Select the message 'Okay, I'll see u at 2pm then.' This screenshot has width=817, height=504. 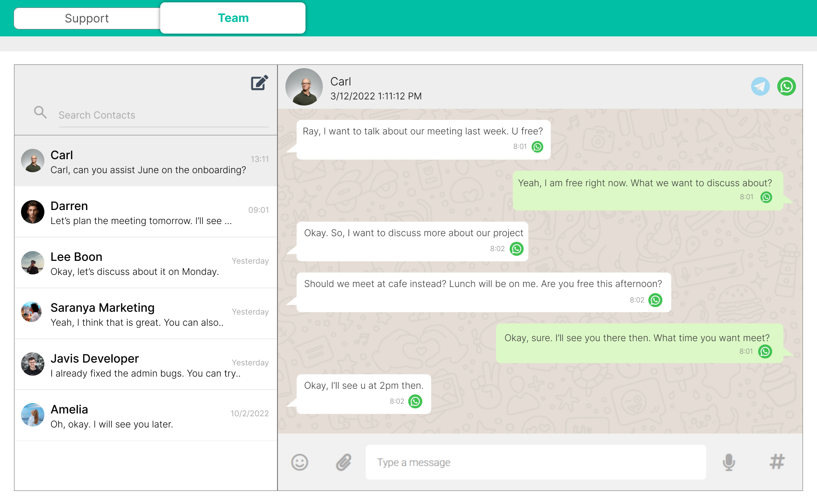point(363,394)
